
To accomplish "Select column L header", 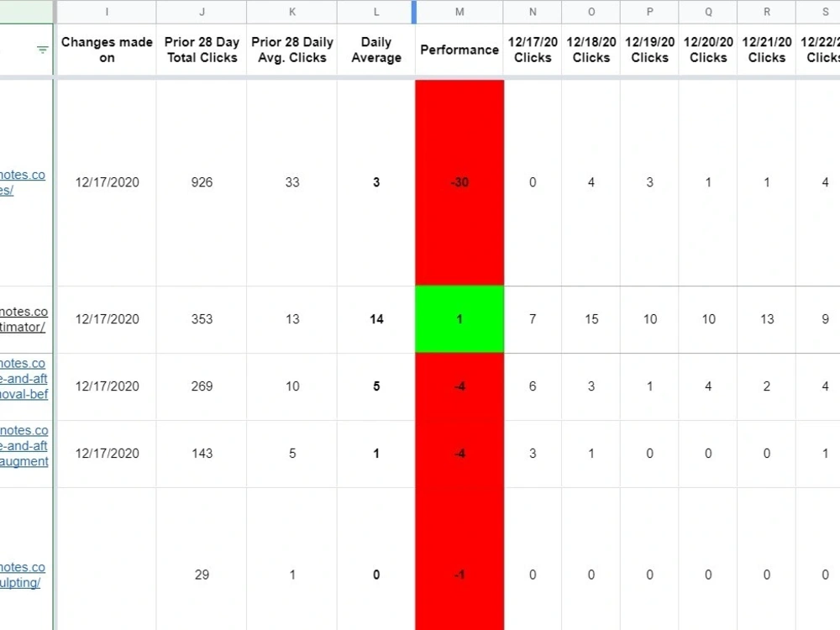I will (376, 12).
